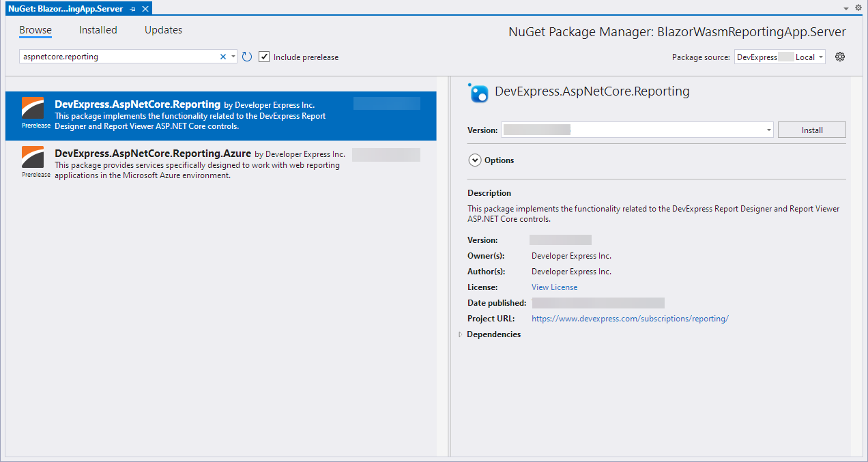
Task: Click the DevExpress.AspNetCore.Reporting.Azure package icon
Action: (33, 157)
